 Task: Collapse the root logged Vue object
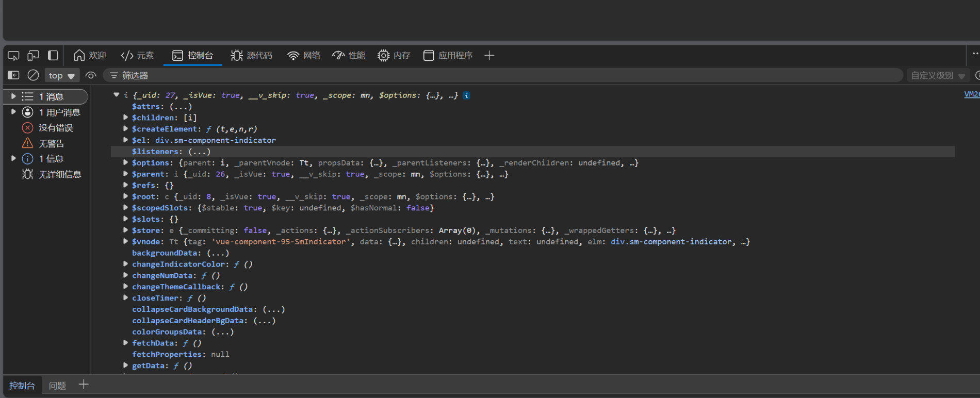117,95
